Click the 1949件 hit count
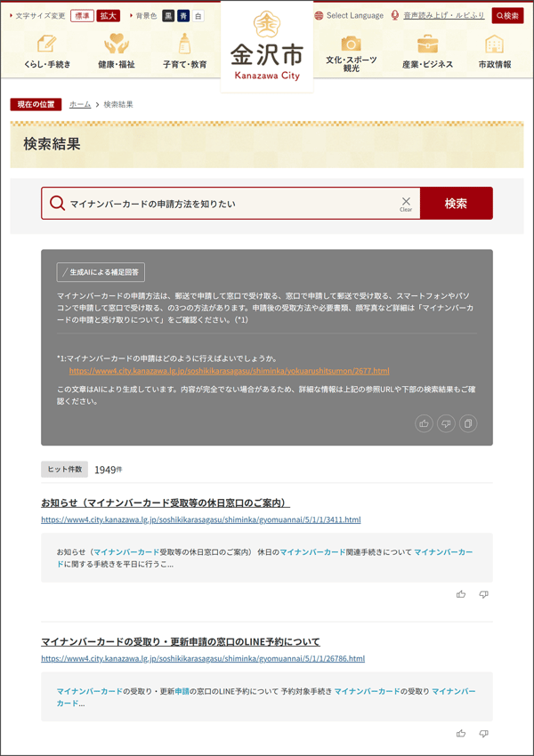Screen dimensions: 534x756 pyautogui.click(x=109, y=470)
